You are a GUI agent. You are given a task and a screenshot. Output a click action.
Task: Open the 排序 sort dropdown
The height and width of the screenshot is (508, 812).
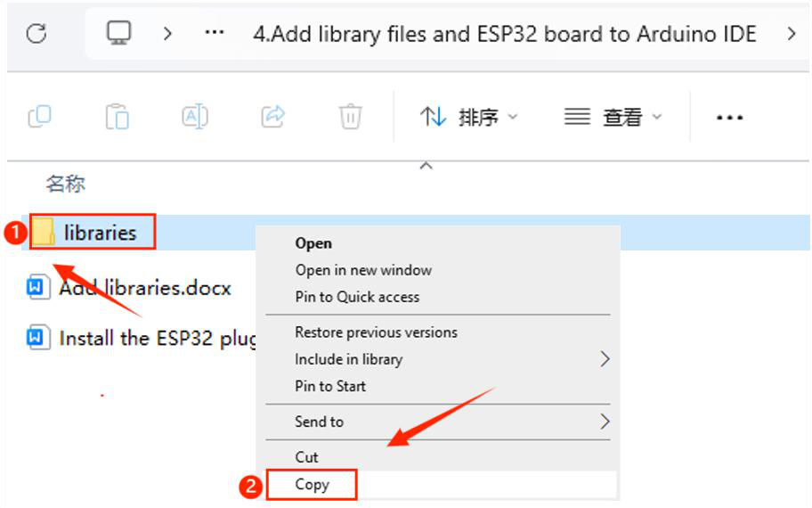click(468, 117)
